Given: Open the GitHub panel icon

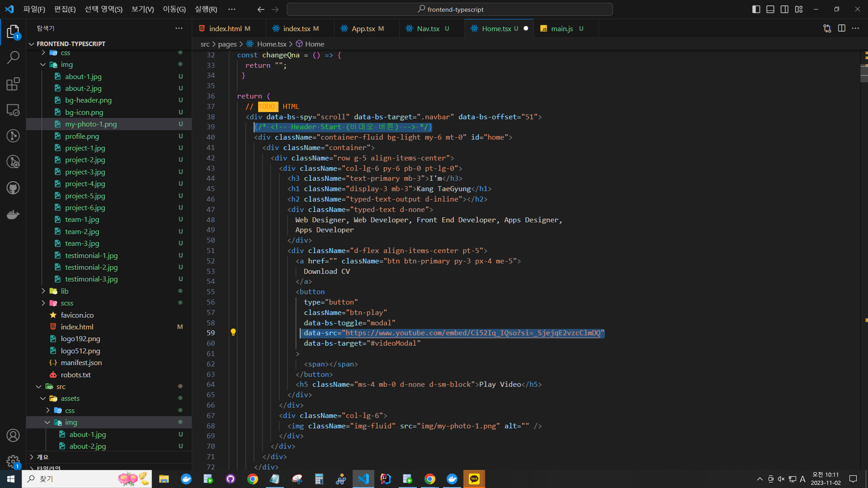Looking at the screenshot, I should coord(13,188).
